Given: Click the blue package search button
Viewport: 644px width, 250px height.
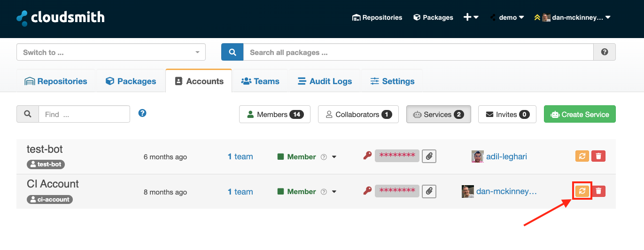Looking at the screenshot, I should (x=232, y=52).
